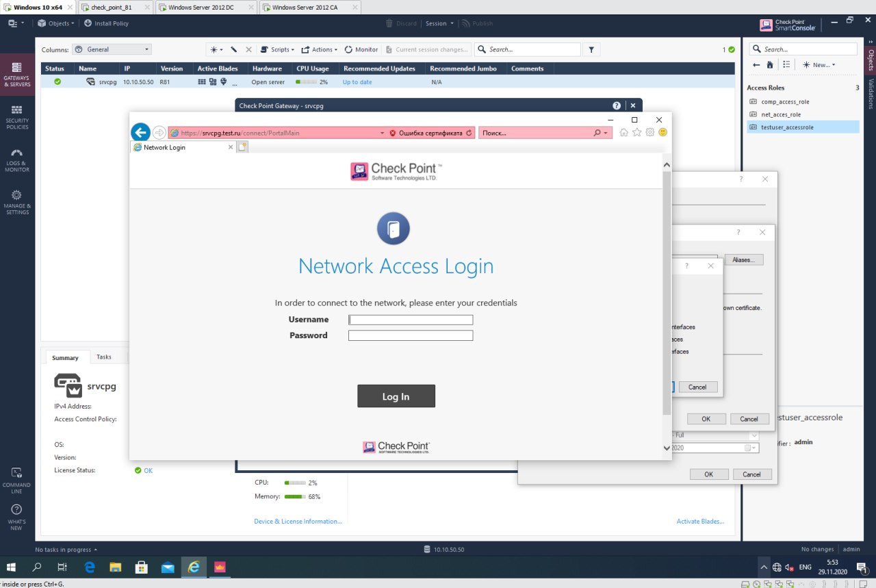Click the Status column header
This screenshot has height=588, width=876.
pos(55,68)
